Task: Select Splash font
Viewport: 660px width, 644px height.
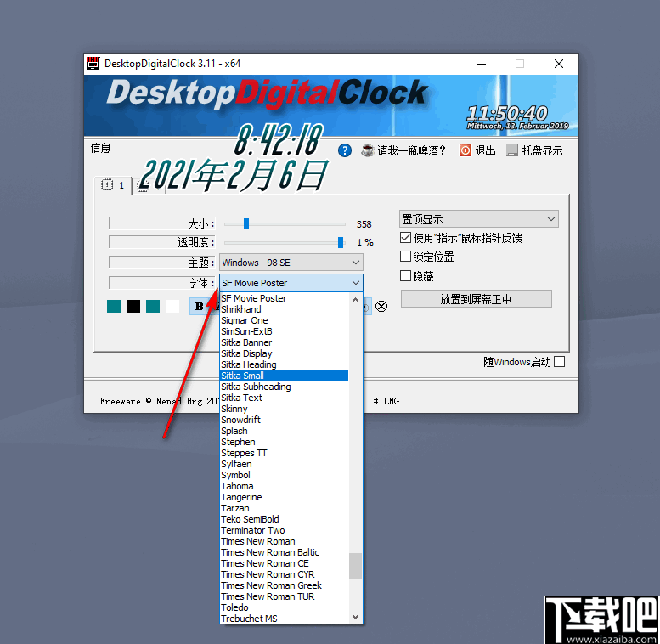Action: click(284, 431)
